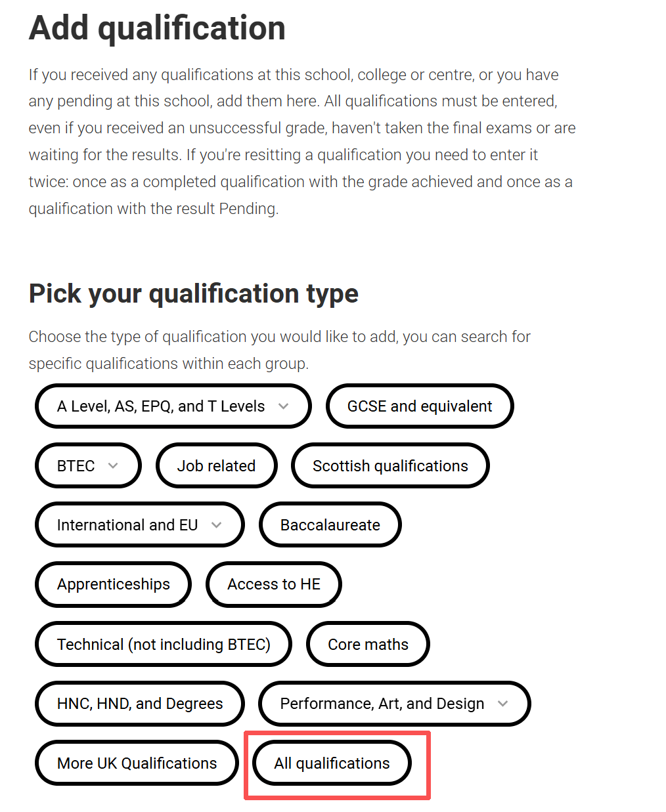This screenshot has height=812, width=666.
Task: Select Technical (not including BTEC)
Action: (164, 644)
